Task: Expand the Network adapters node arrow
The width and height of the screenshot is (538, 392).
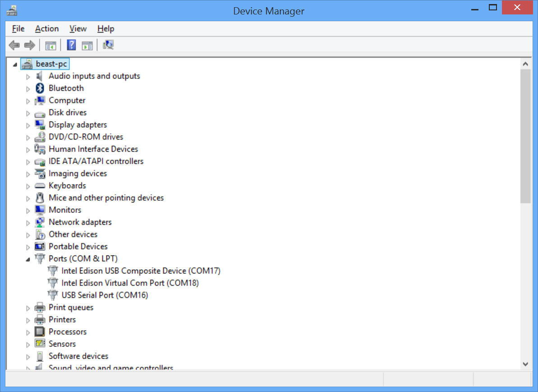Action: click(28, 223)
